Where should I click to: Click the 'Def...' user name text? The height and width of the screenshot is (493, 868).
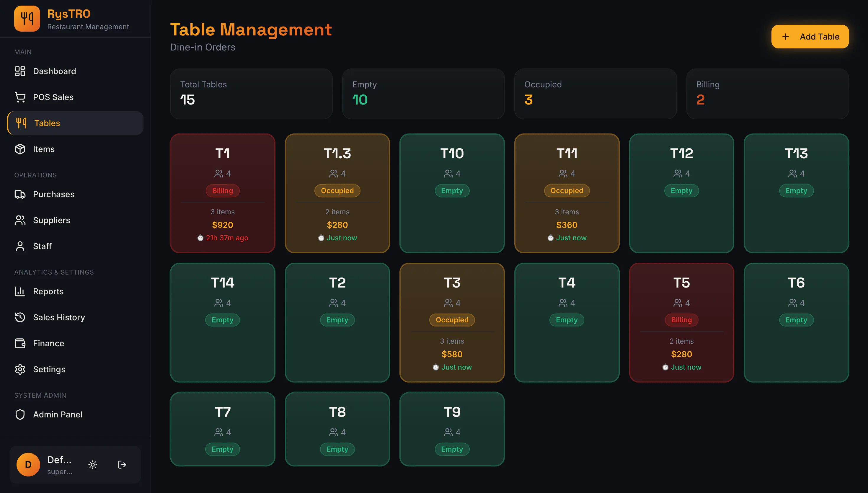[x=59, y=460]
